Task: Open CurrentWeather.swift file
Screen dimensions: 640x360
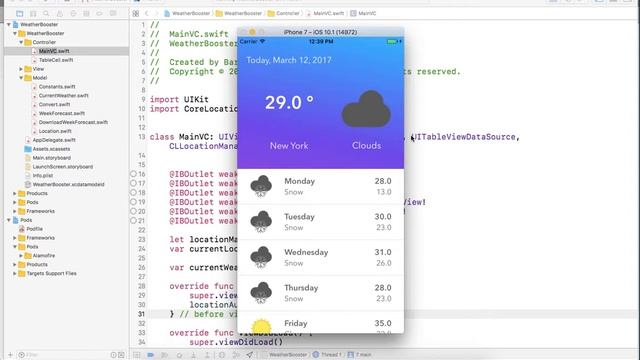Action: (64, 96)
